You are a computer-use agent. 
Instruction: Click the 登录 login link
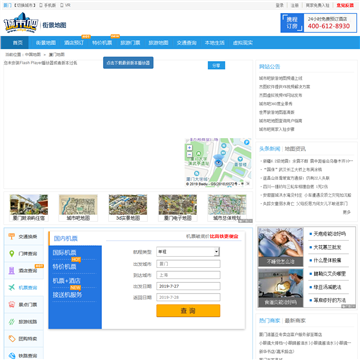(280, 5)
